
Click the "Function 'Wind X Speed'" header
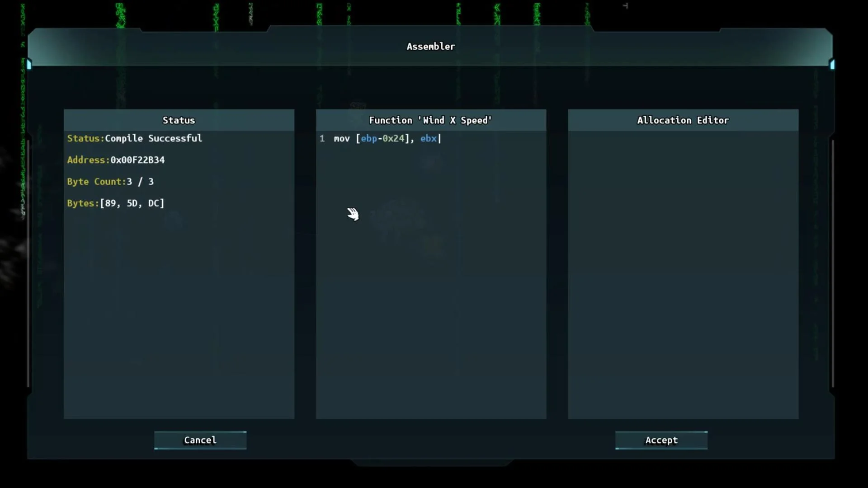[431, 120]
